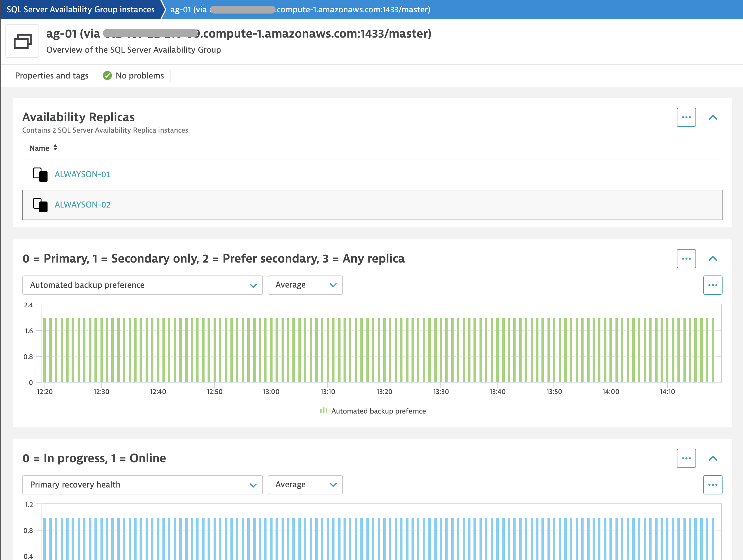Click the Availability Replicas heading
The height and width of the screenshot is (560, 743).
pyautogui.click(x=78, y=117)
